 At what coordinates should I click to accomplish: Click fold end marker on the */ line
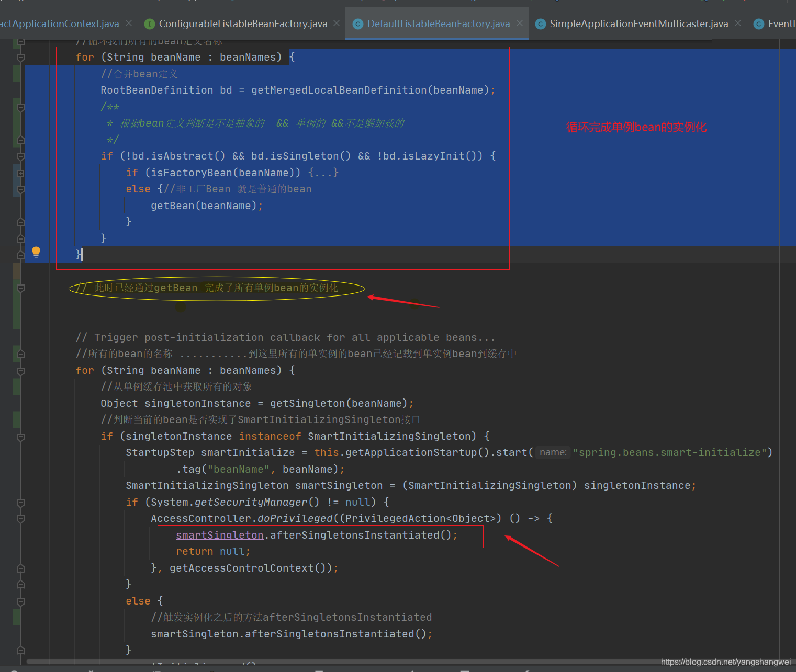click(21, 140)
